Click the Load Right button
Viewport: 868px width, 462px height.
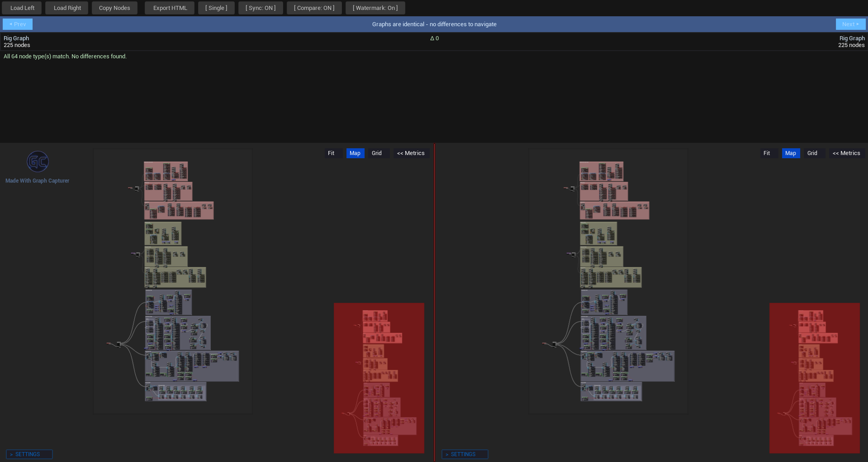[x=67, y=8]
